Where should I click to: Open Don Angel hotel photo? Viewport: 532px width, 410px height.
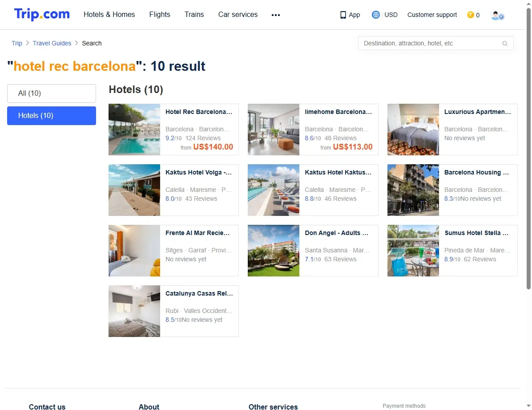[x=274, y=251]
